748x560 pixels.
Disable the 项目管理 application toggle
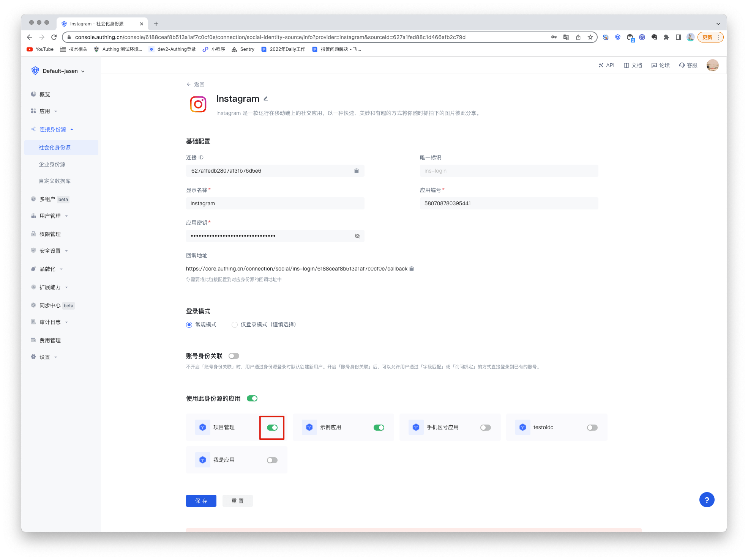272,428
